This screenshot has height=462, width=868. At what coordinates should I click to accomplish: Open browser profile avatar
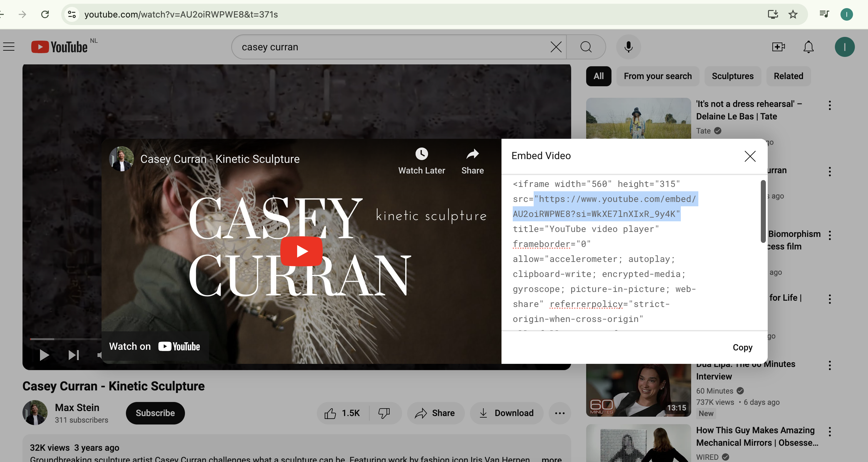(x=846, y=14)
